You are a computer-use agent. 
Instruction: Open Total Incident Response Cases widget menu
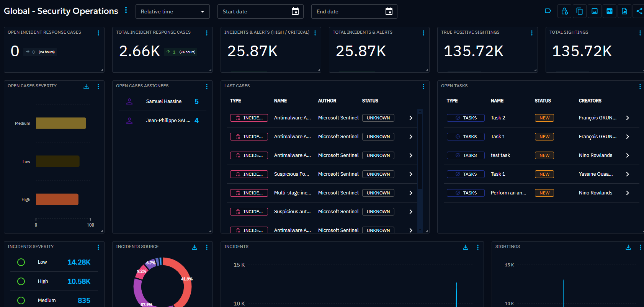pos(207,33)
